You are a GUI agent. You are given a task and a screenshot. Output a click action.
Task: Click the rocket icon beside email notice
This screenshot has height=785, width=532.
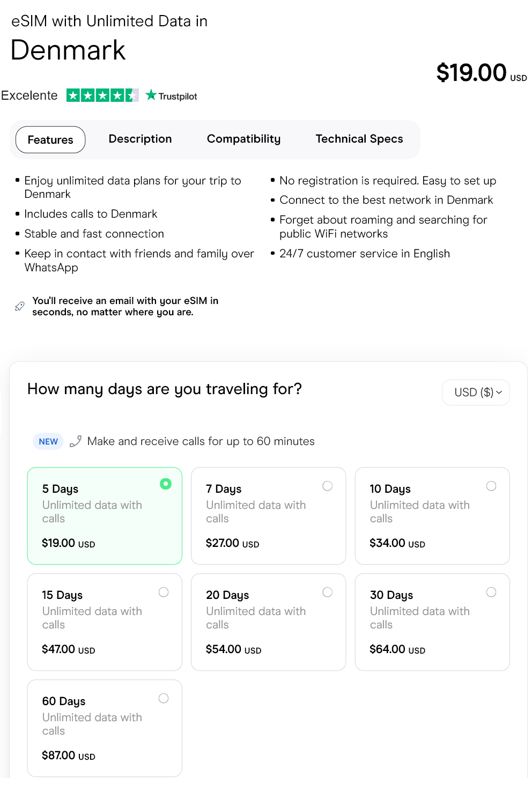[x=20, y=306]
